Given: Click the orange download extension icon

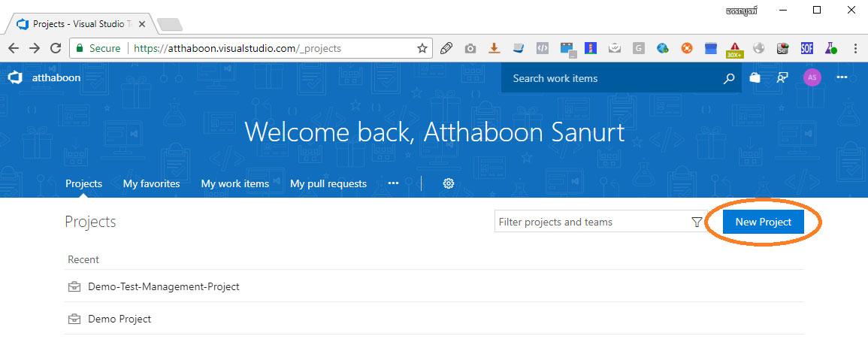Looking at the screenshot, I should [494, 48].
